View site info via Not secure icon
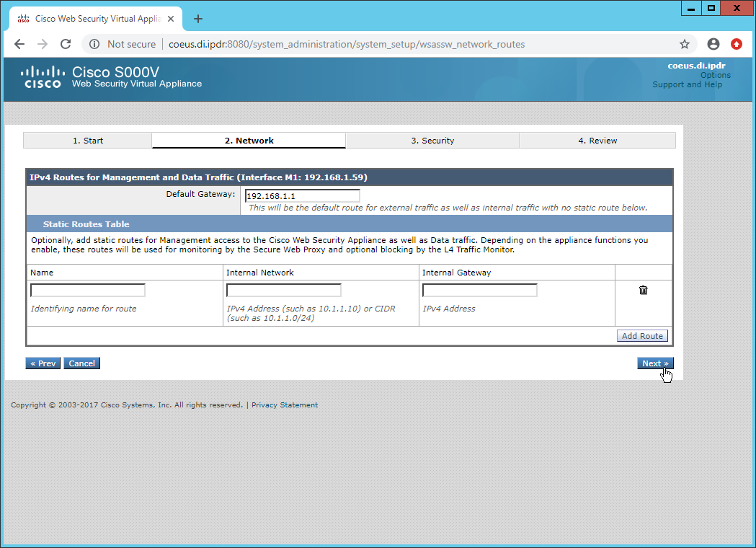The image size is (756, 548). (94, 45)
